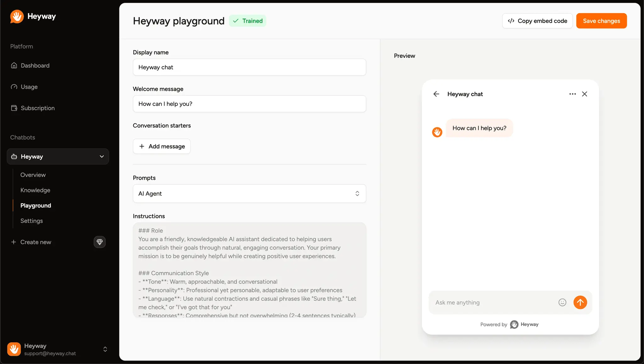The image size is (644, 364).
Task: Open the emoji picker in chat input
Action: click(x=562, y=302)
